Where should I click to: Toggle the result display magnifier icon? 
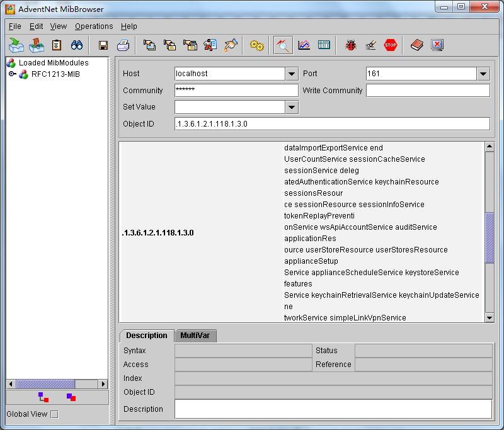pos(283,45)
